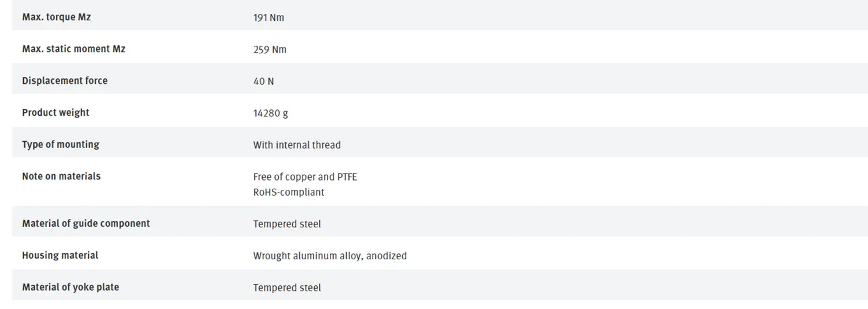Click the Note on materials label

pyautogui.click(x=61, y=176)
